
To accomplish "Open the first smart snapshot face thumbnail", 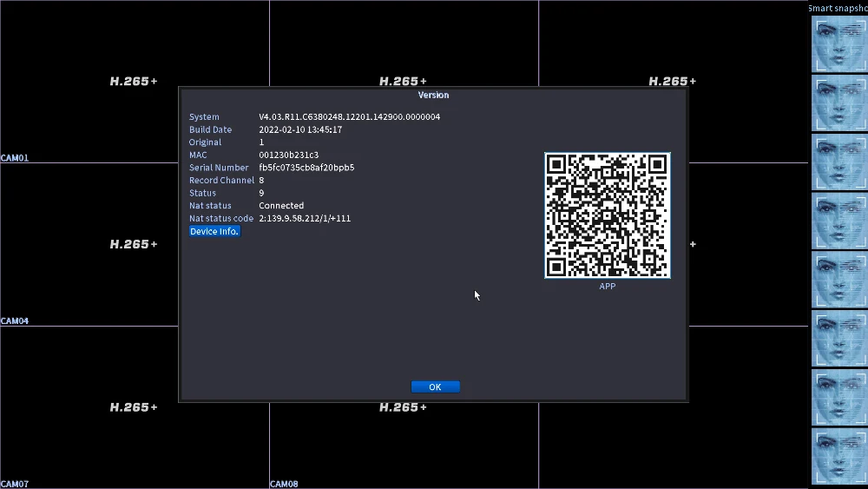I will click(839, 44).
